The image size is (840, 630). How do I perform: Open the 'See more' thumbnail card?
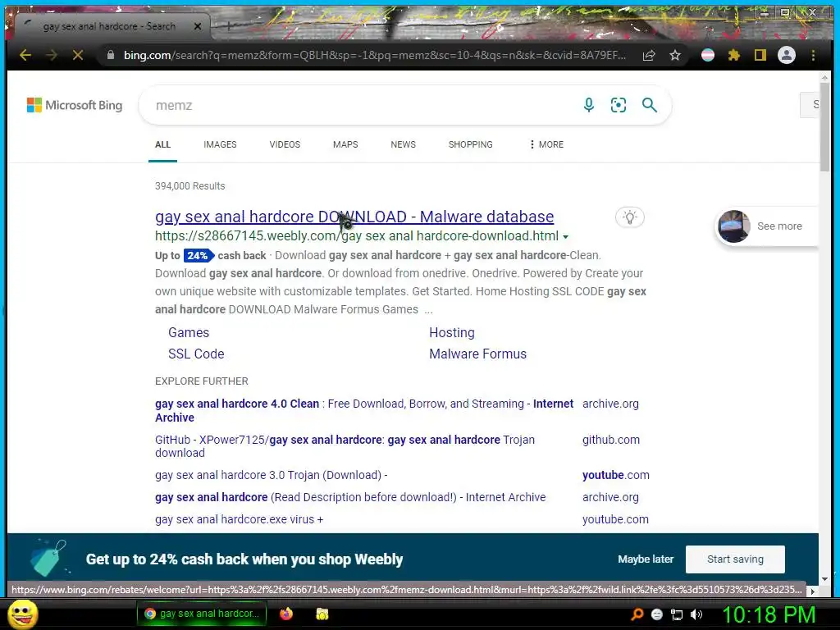pyautogui.click(x=767, y=226)
